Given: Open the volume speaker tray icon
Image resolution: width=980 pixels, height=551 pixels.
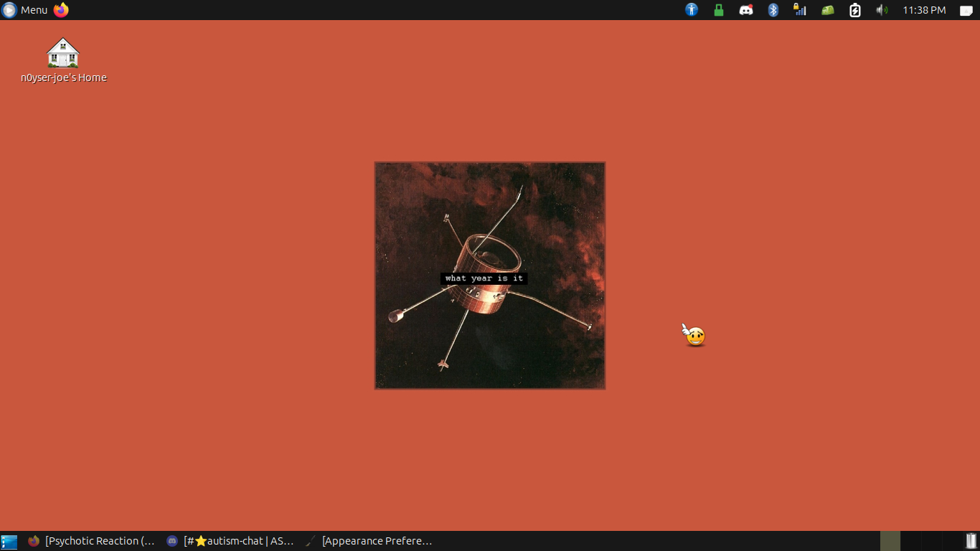Looking at the screenshot, I should 882,10.
